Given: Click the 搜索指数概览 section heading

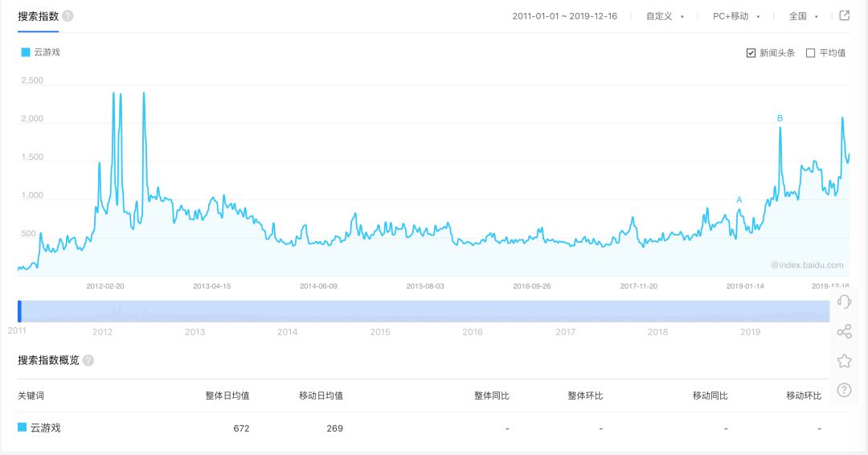Looking at the screenshot, I should (49, 360).
